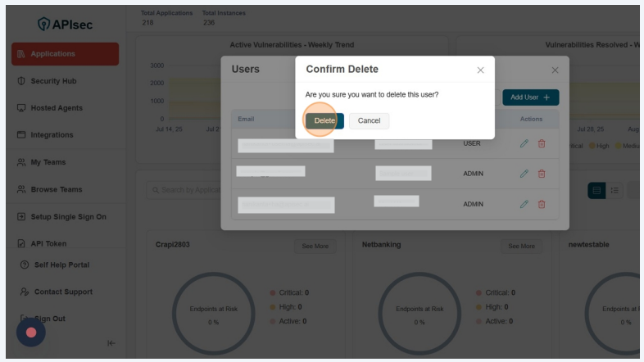
Task: Edit the middle ADMIN row
Action: click(x=524, y=174)
